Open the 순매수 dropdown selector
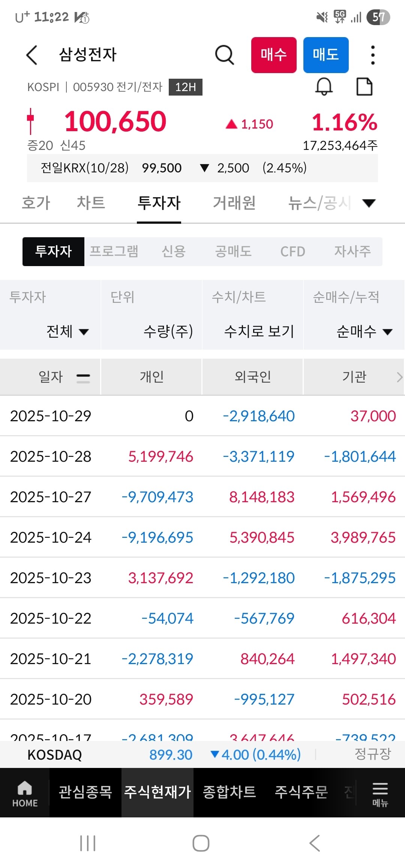Screen dimensions: 405x868 tap(364, 331)
